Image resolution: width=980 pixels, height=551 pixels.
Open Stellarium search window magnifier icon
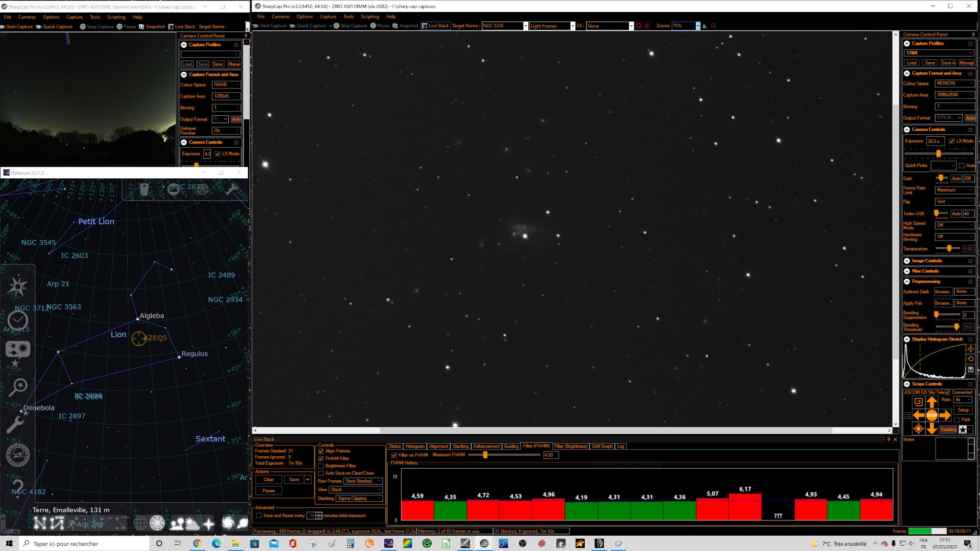(x=18, y=386)
